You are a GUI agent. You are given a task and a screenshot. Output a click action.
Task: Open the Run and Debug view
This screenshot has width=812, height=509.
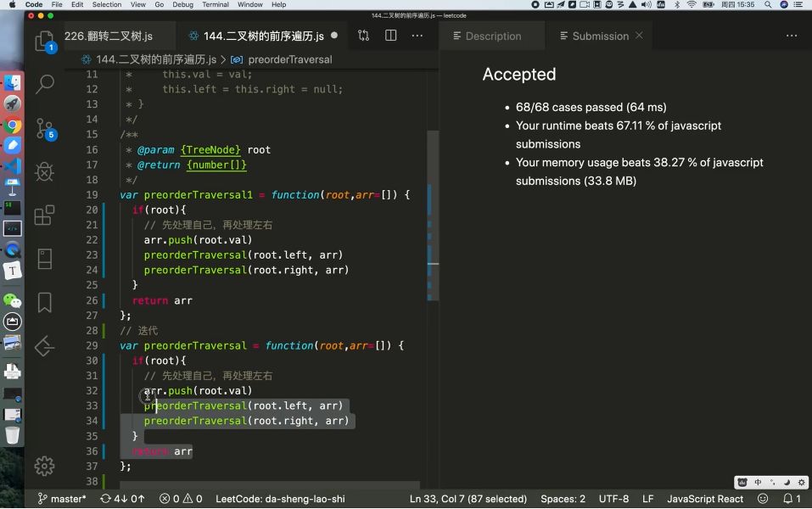tap(44, 171)
